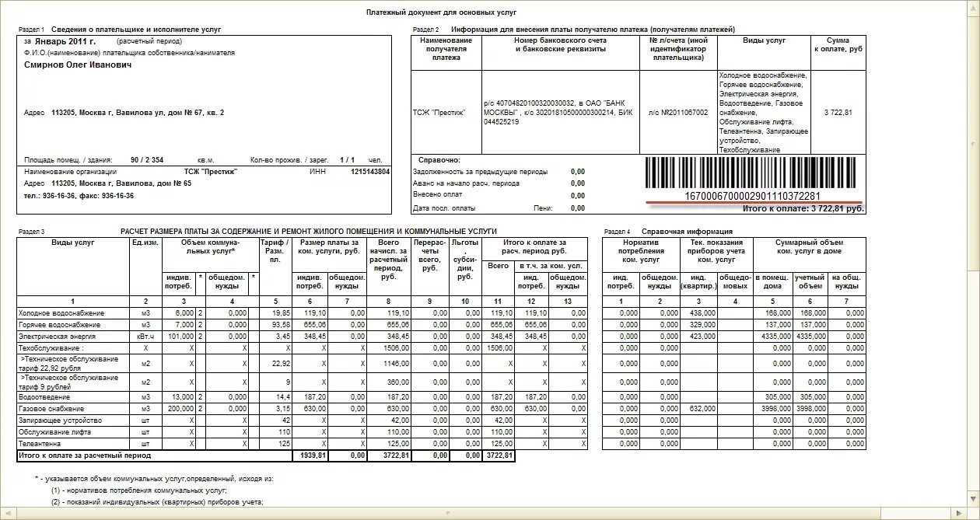Click the 'Газовое снабжение' row label
Viewport: 980px width, 520px height.
click(x=51, y=409)
